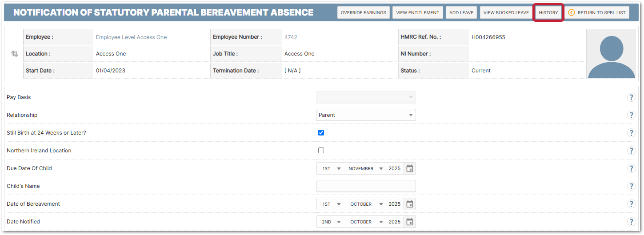The width and height of the screenshot is (644, 235).
Task: Click the employee profile photo placeholder
Action: [611, 54]
